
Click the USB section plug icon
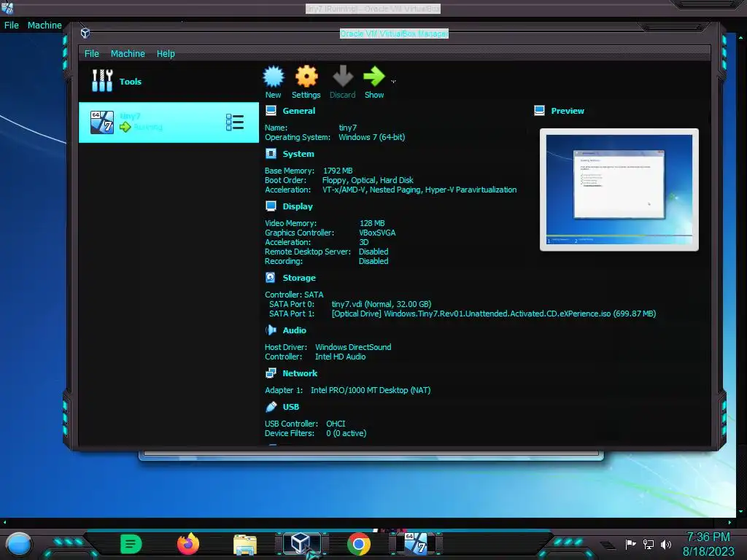tap(271, 407)
